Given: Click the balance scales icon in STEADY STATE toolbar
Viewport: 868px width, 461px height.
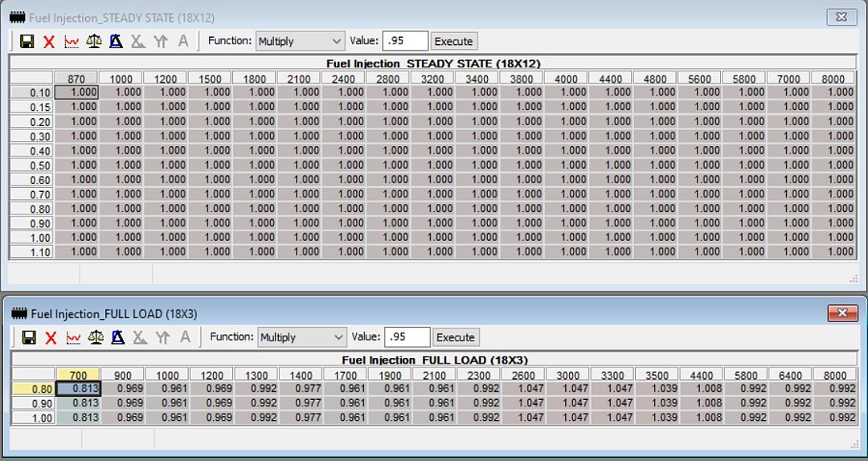Looking at the screenshot, I should pyautogui.click(x=93, y=42).
